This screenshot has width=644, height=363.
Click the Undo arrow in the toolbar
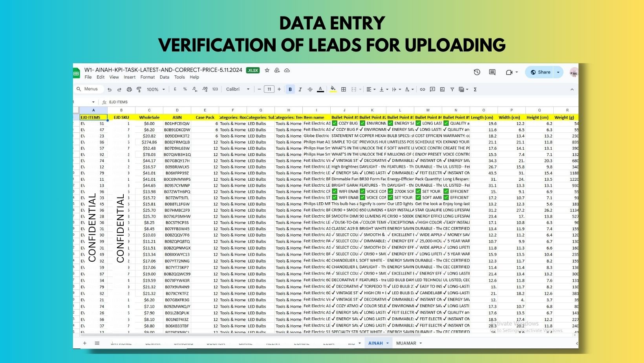click(110, 90)
